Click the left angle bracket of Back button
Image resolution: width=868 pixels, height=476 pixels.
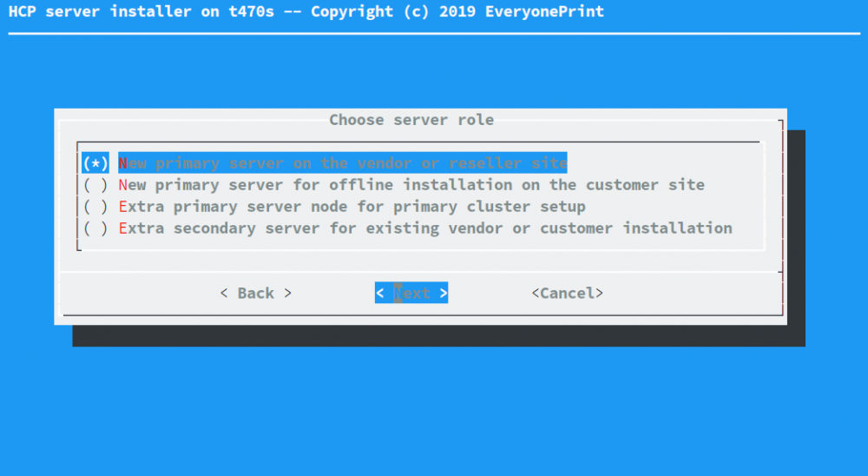pos(224,294)
